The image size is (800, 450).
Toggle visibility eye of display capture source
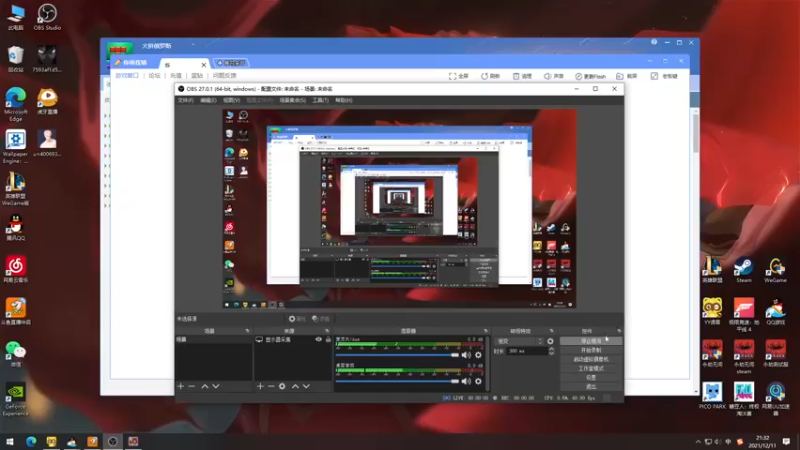[318, 339]
